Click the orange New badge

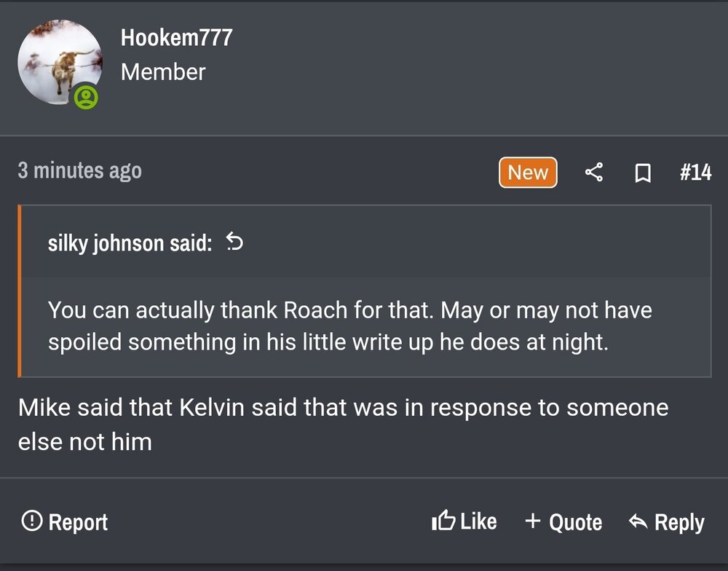coord(528,173)
